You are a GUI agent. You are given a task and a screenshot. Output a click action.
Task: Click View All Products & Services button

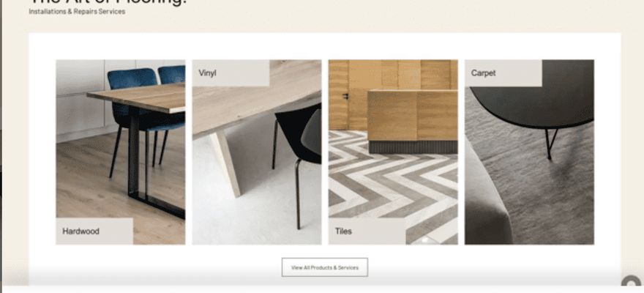pyautogui.click(x=325, y=267)
